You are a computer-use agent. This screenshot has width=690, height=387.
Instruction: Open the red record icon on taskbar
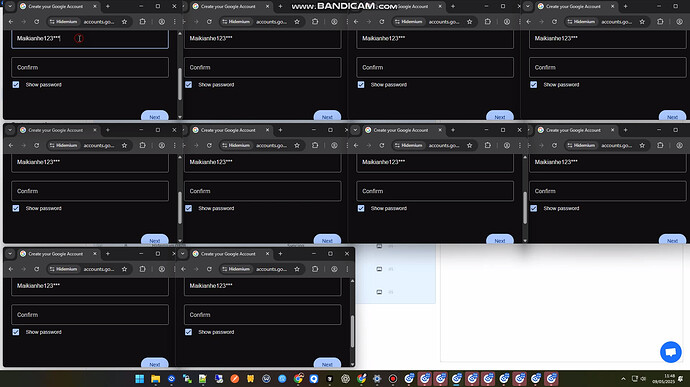click(x=393, y=379)
